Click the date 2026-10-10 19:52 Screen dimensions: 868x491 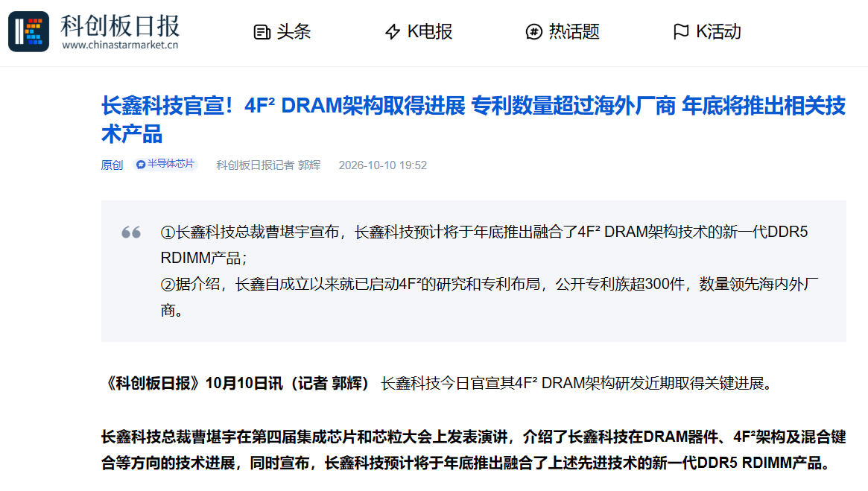[382, 165]
